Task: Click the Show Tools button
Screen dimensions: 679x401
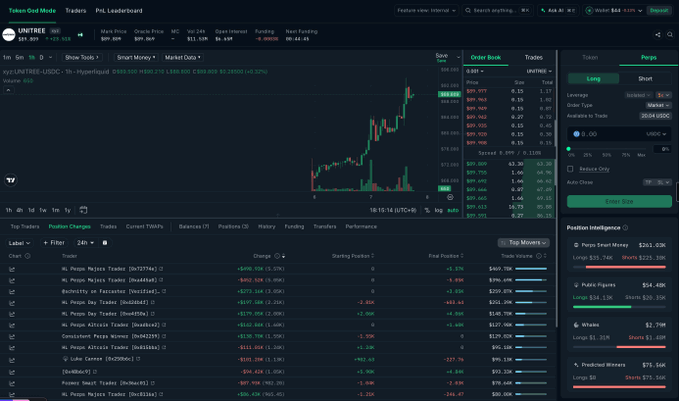Action: click(81, 57)
